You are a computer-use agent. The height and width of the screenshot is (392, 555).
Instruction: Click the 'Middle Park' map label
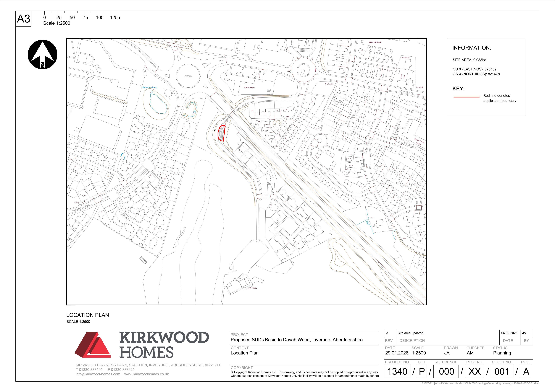(x=375, y=43)
